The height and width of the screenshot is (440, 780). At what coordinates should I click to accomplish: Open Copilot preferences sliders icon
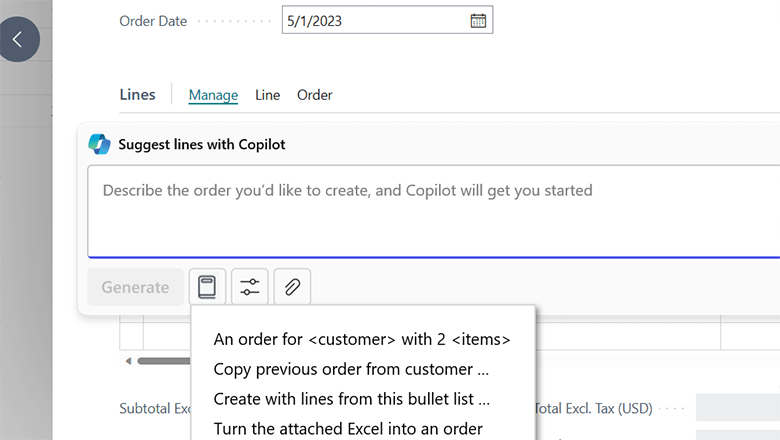point(249,287)
